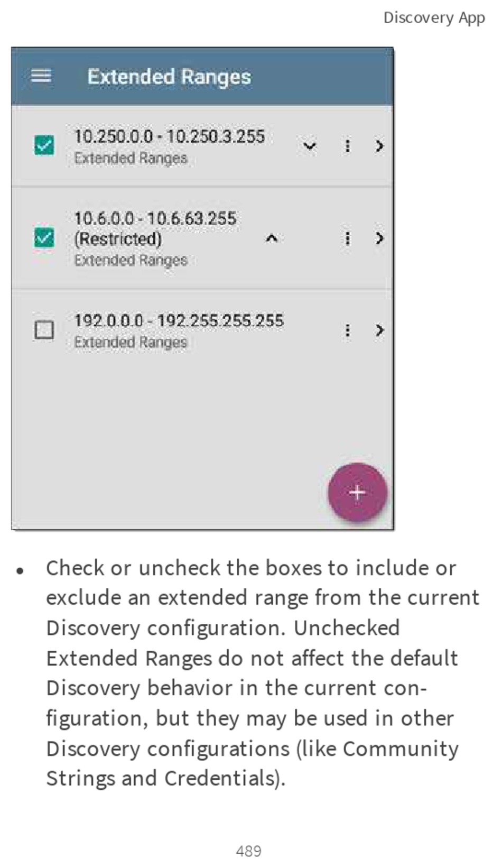The width and height of the screenshot is (502, 868).
Task: Click the Discovery App page header text
Action: [x=434, y=18]
